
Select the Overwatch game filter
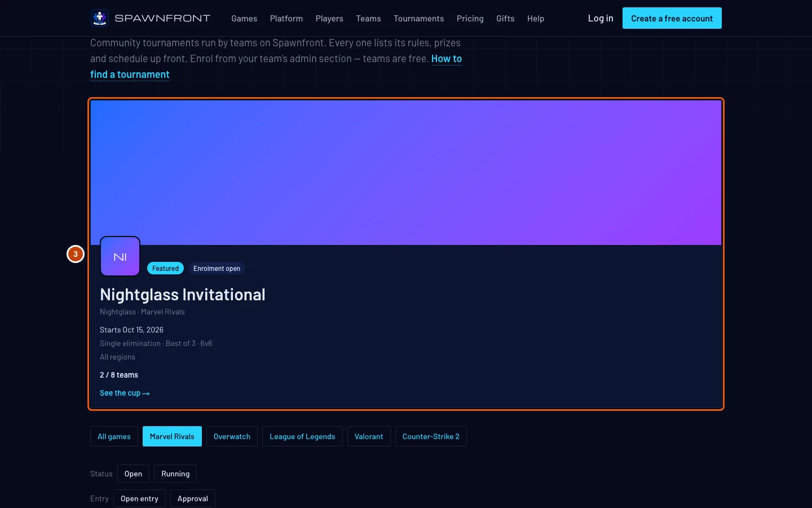pyautogui.click(x=232, y=436)
